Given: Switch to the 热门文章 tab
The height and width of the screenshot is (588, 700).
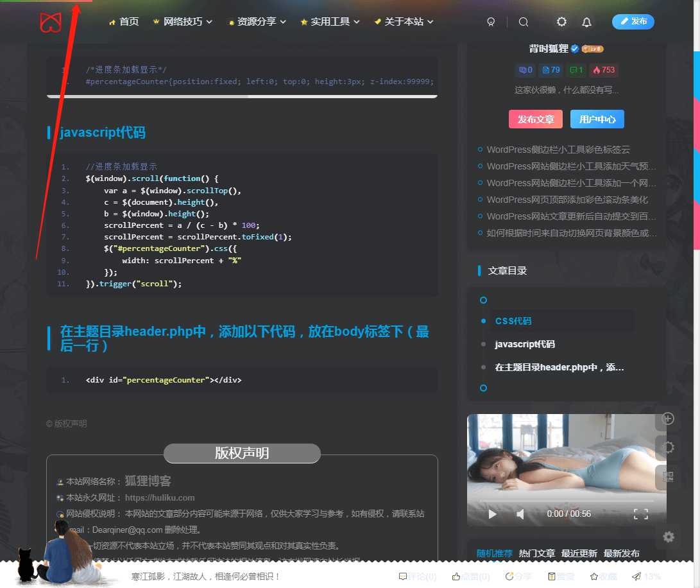Looking at the screenshot, I should coord(536,553).
